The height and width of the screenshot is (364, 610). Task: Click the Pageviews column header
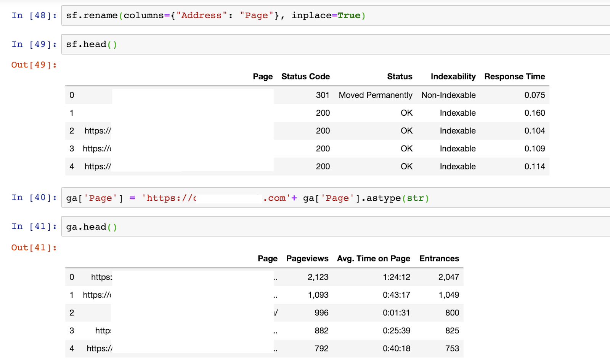click(x=307, y=259)
